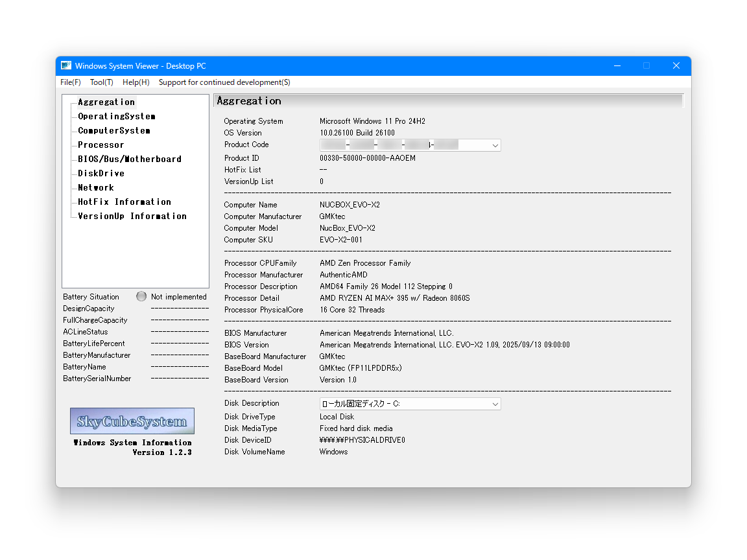
Task: Select the Network tree item
Action: 95,187
